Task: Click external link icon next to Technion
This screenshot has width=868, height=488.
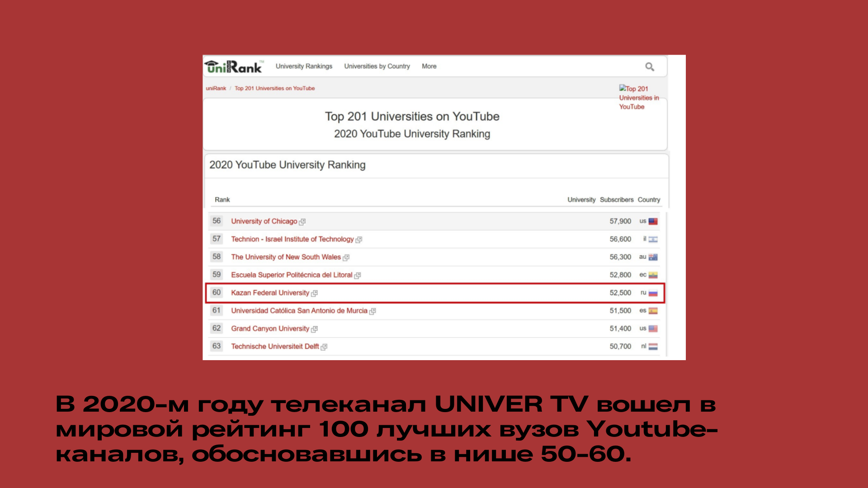Action: 359,239
